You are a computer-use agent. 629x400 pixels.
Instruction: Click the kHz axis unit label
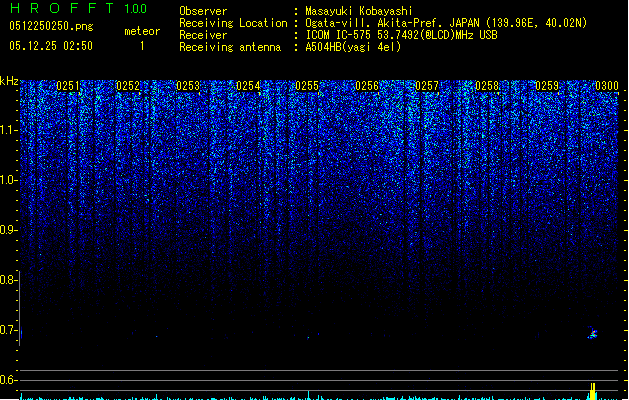pyautogui.click(x=9, y=81)
